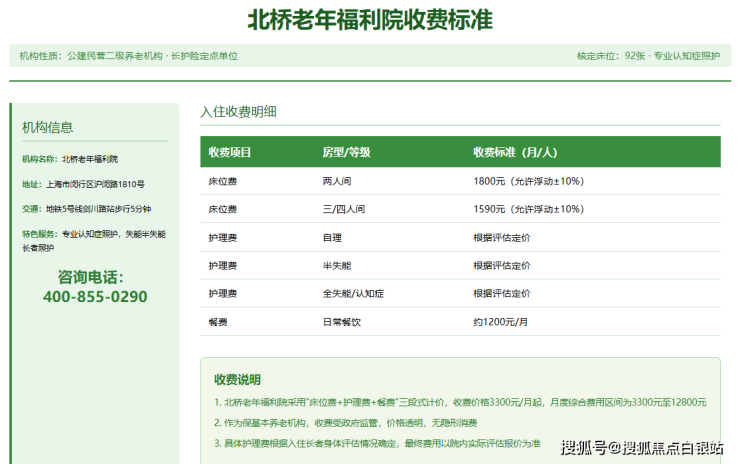Click the 约1200元/月 price cell
The image size is (740, 464).
[x=501, y=322]
